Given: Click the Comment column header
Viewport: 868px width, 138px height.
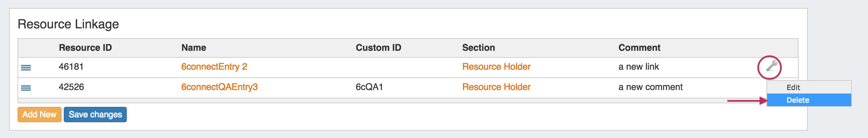Looking at the screenshot, I should 639,48.
